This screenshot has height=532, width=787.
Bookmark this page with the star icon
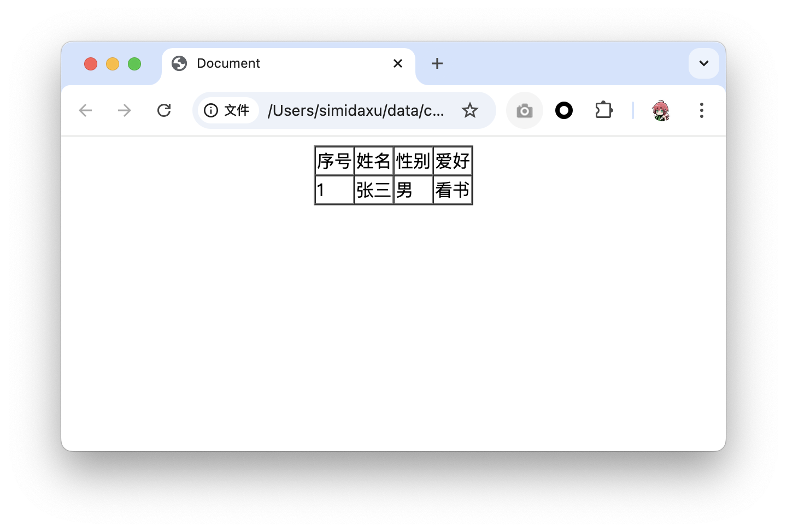[470, 110]
